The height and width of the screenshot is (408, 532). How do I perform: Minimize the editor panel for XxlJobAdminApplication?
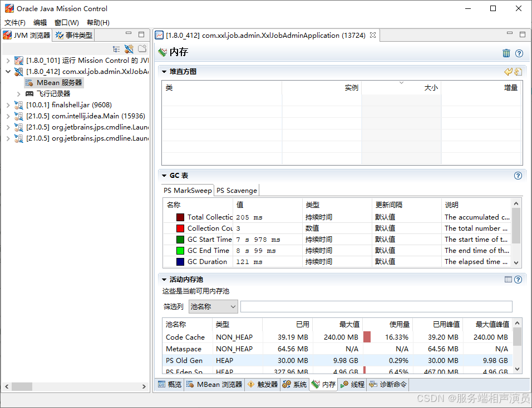[510, 33]
